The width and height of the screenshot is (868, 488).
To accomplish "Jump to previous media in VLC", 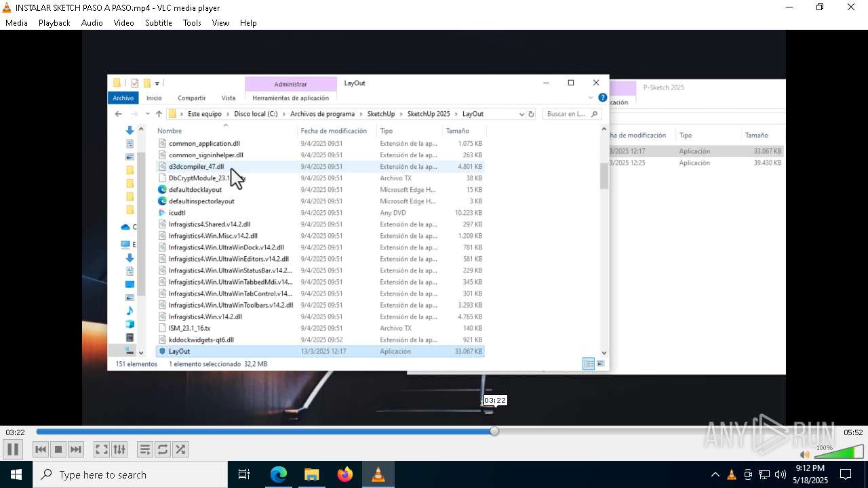I will click(41, 449).
